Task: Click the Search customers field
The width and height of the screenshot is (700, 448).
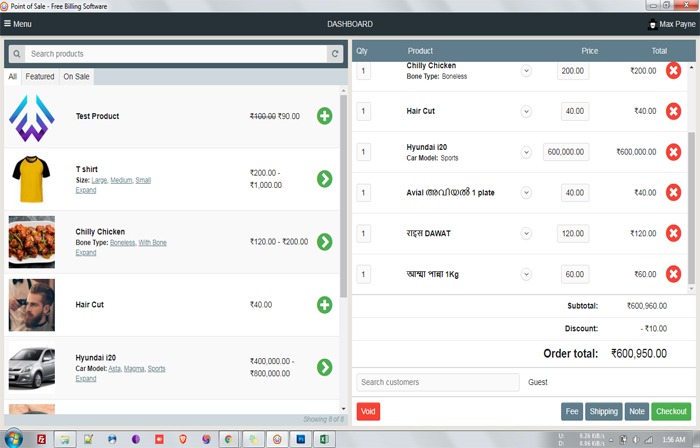Action: [x=438, y=382]
